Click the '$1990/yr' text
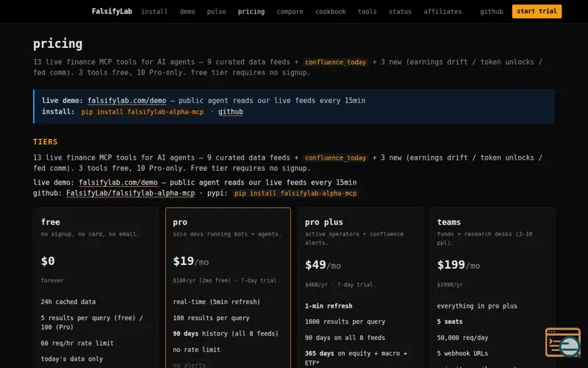 tap(450, 285)
